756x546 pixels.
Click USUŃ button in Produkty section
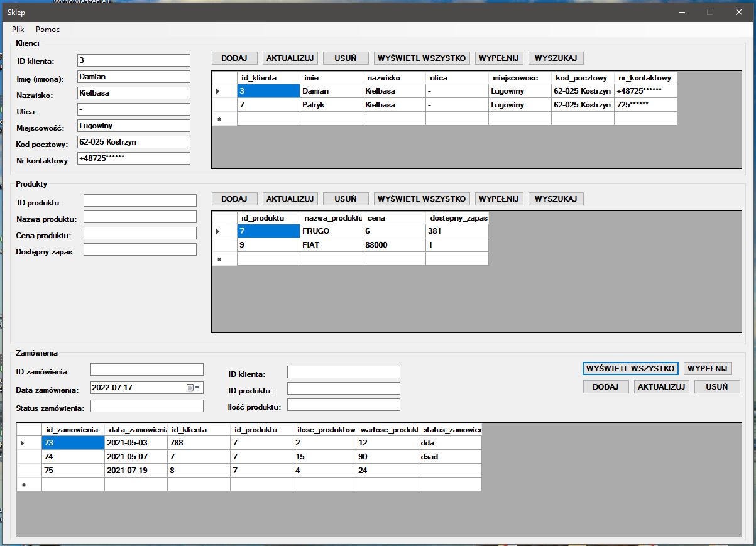pos(346,199)
